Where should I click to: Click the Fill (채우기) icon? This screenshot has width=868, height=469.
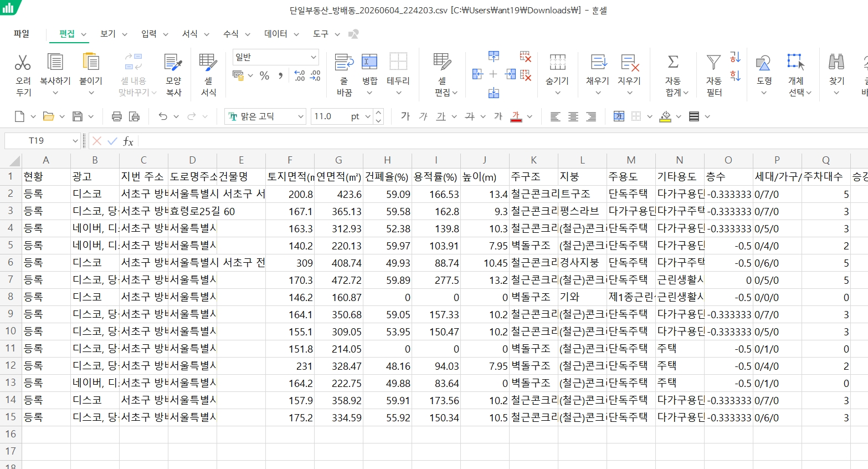(598, 62)
